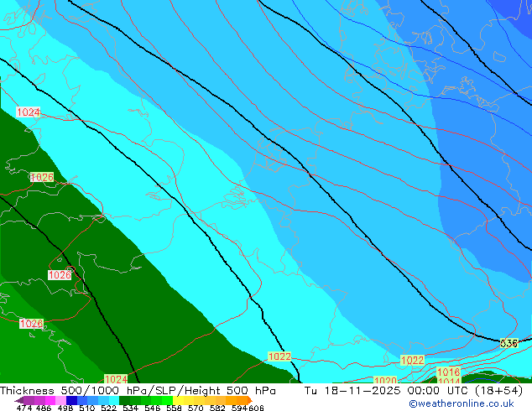This screenshot has height=411, width=532.
Task: Click the 1028 isobar pressure label
Action: tap(32, 324)
